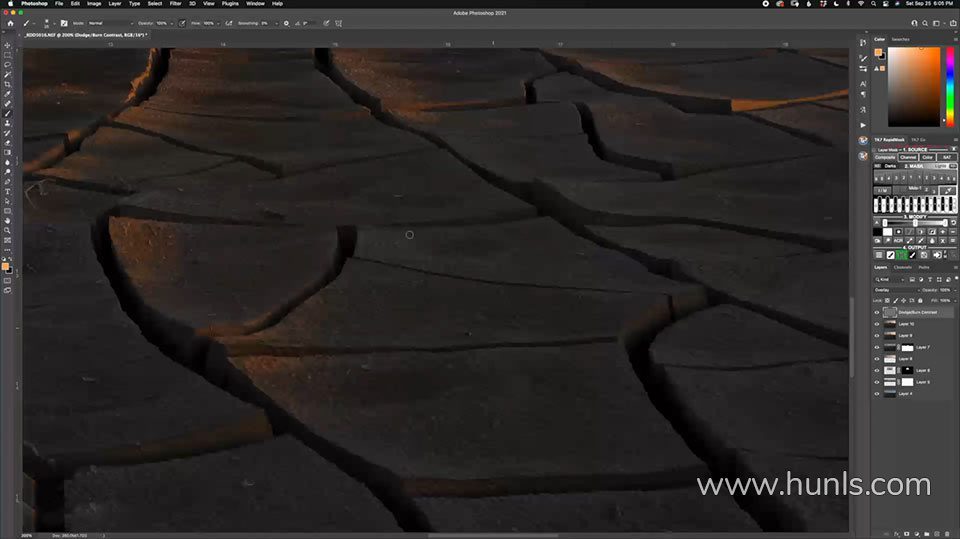This screenshot has height=539, width=960.
Task: Open the Flow dropdown in options bar
Action: pos(218,23)
